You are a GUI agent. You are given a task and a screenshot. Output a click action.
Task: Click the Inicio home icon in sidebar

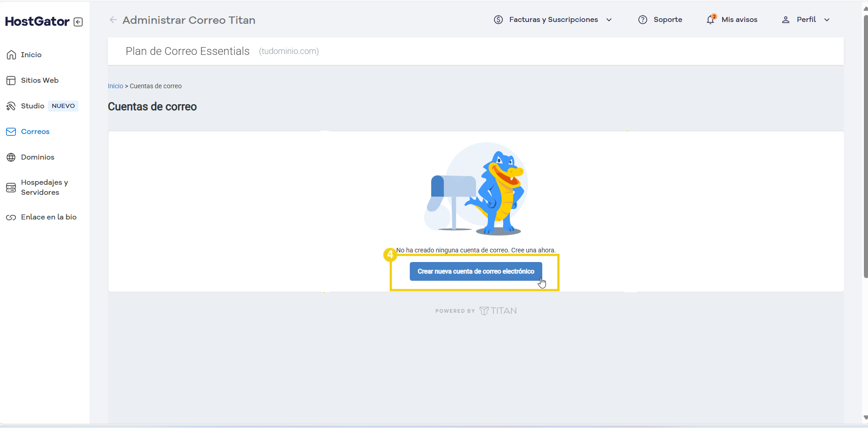click(11, 55)
